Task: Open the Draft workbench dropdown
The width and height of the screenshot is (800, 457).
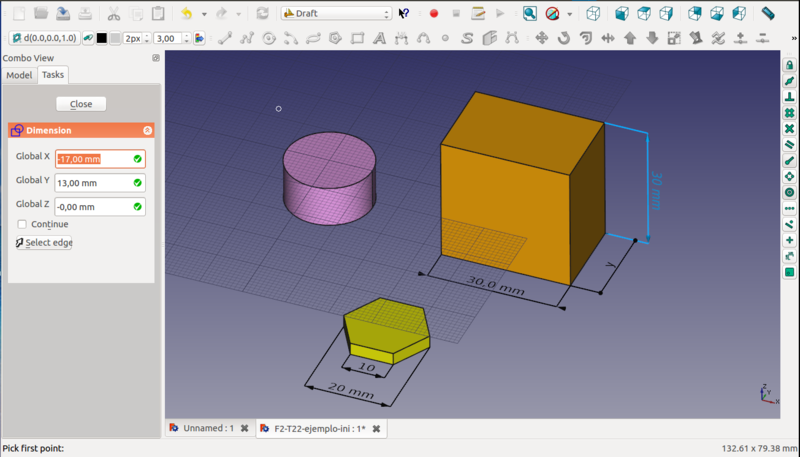Action: [x=336, y=14]
